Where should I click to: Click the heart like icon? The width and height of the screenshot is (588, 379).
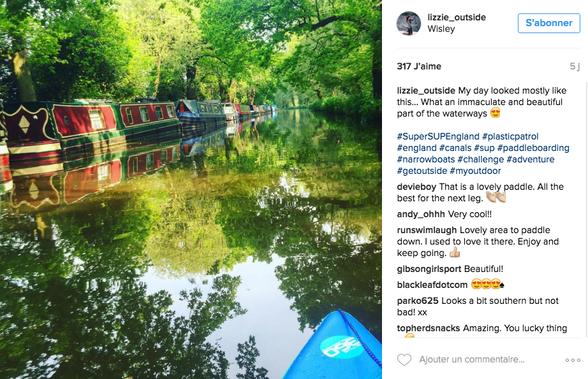coord(404,359)
